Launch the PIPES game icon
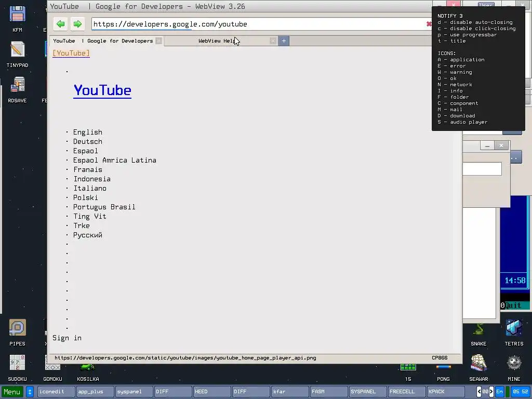The image size is (532, 399). click(x=17, y=332)
